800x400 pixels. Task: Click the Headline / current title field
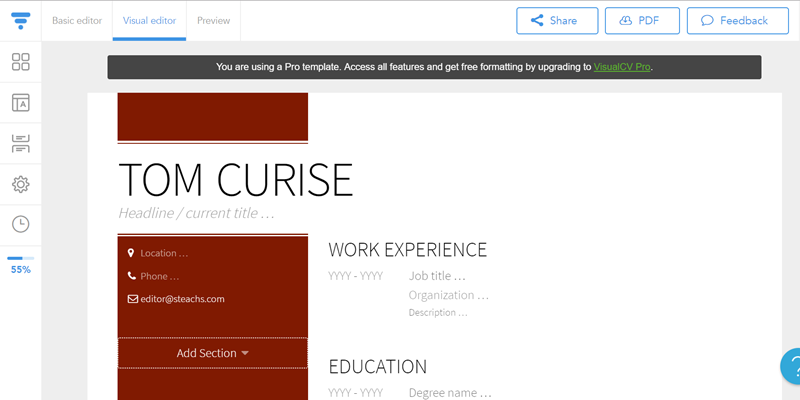(x=196, y=213)
